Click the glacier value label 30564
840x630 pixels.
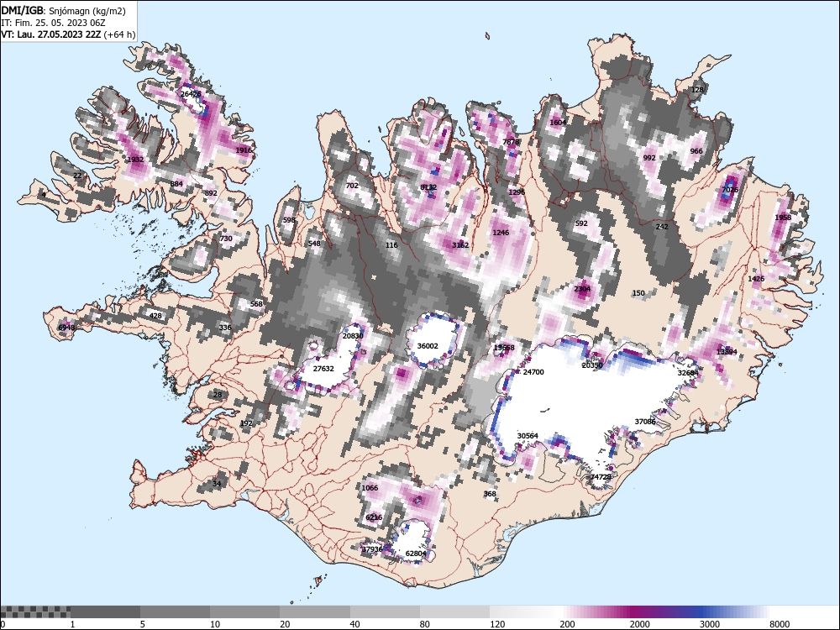tap(528, 436)
